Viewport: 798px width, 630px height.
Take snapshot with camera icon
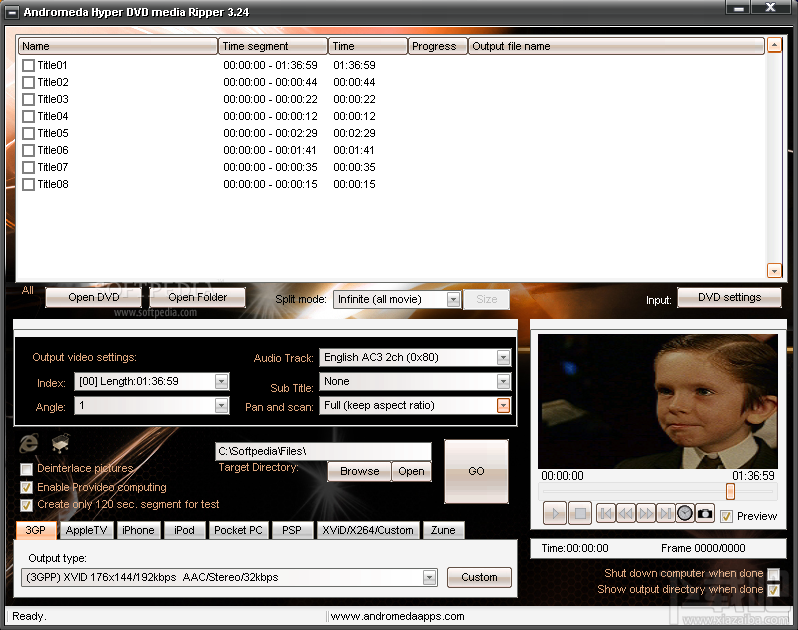point(705,513)
